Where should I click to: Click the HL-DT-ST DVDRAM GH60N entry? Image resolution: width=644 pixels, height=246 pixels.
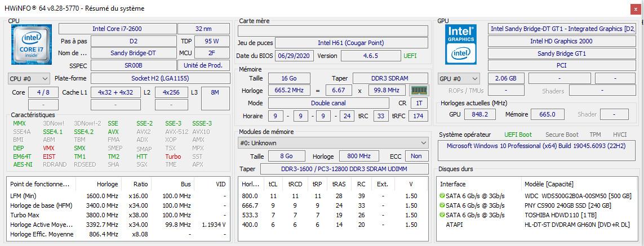coord(577,225)
